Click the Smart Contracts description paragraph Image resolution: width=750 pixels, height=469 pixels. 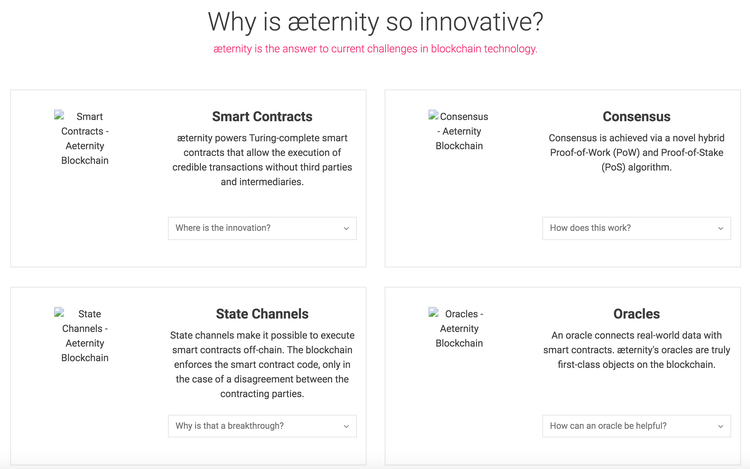click(262, 160)
